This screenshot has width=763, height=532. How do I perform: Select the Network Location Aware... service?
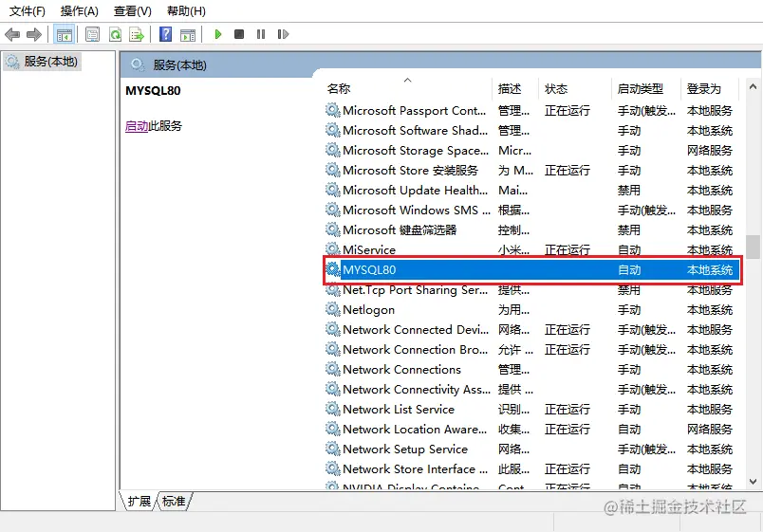point(531,430)
